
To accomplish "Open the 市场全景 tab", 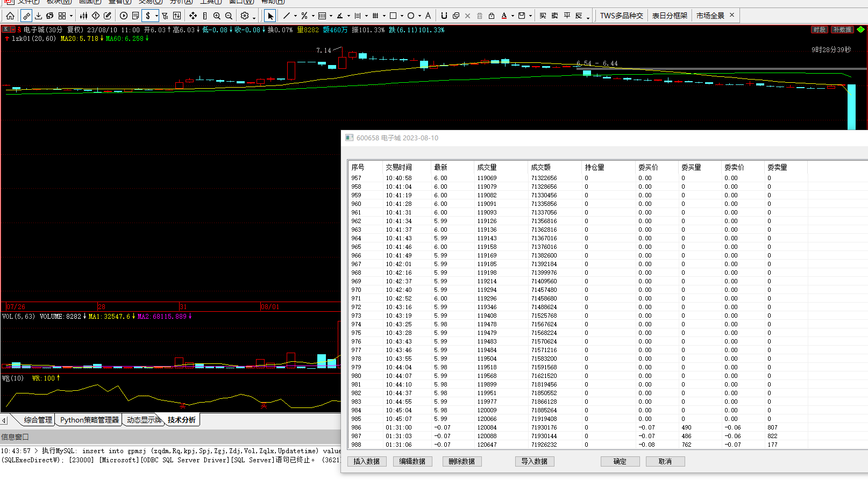I will (x=710, y=16).
